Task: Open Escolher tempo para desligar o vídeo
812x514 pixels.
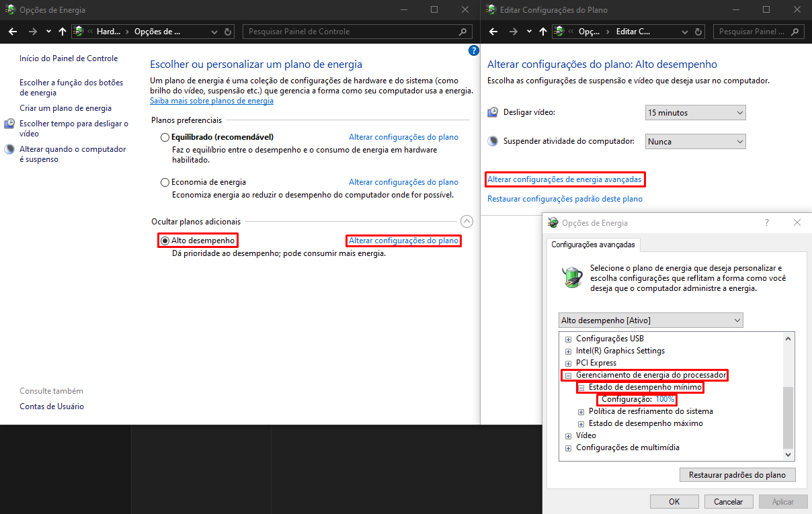Action: (x=74, y=129)
